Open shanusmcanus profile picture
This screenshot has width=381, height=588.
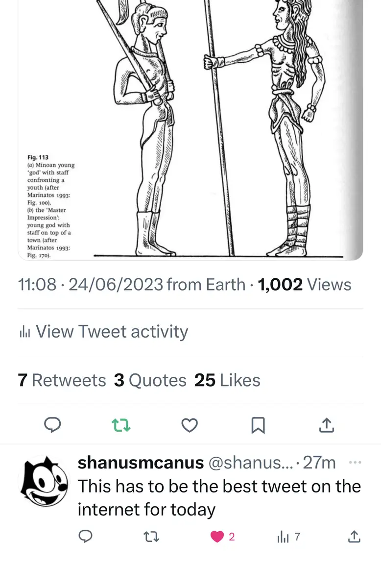pyautogui.click(x=44, y=481)
